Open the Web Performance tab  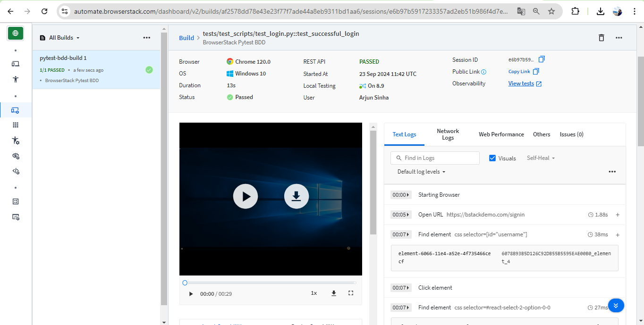[x=501, y=134]
